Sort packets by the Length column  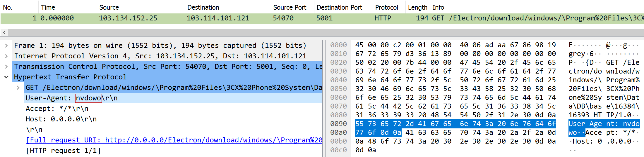[x=417, y=7]
